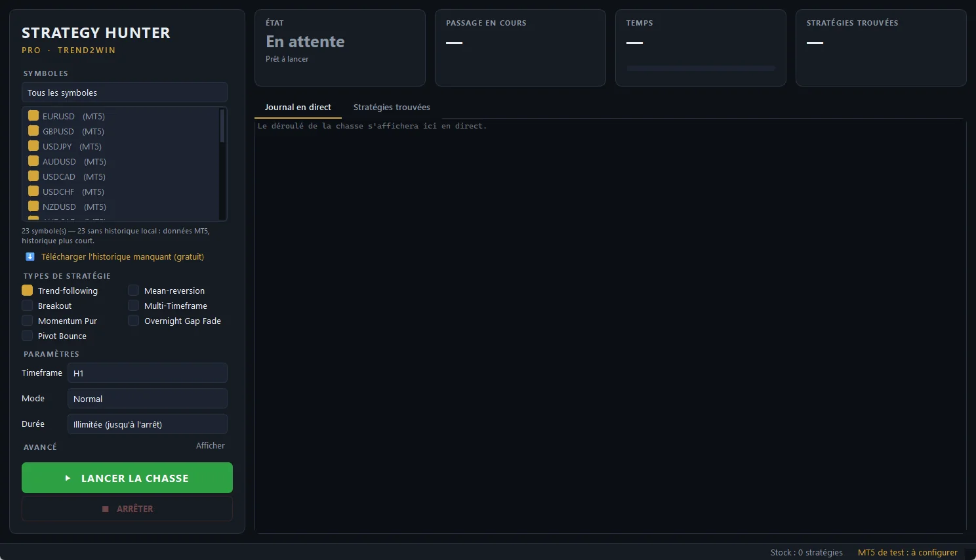
Task: Click the stop square icon on Arrêter
Action: (x=105, y=509)
